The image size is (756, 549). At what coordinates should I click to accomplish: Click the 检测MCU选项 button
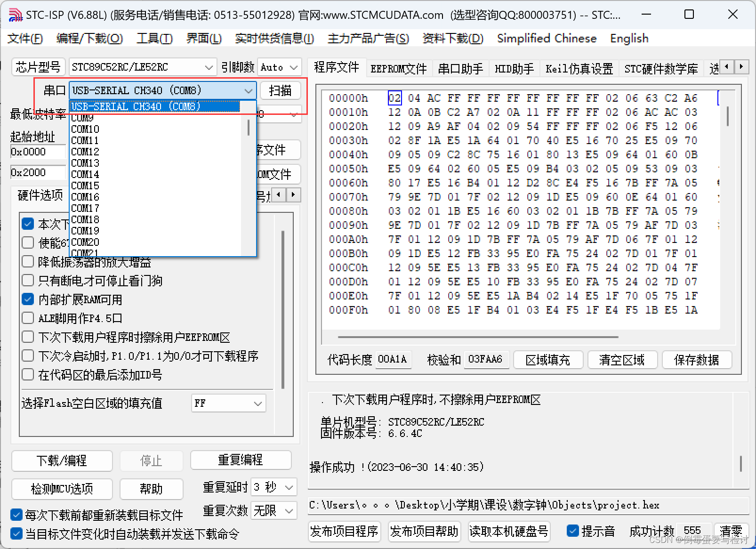click(62, 489)
